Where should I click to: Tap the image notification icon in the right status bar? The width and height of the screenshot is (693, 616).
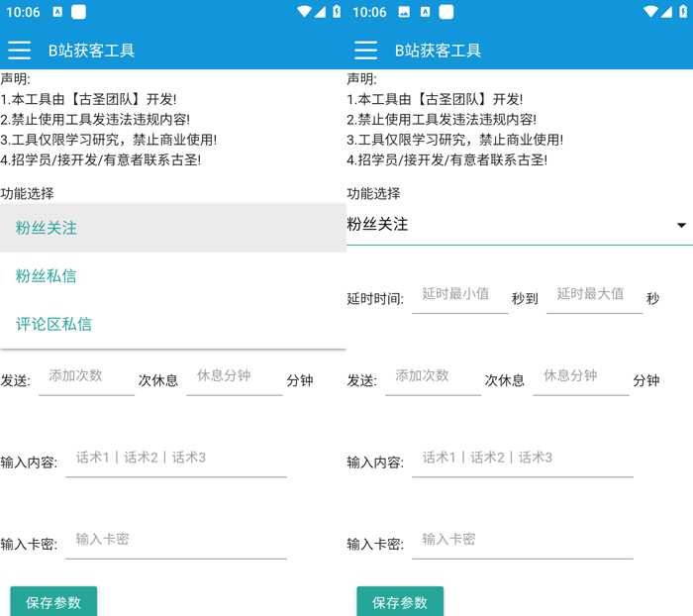tap(404, 12)
